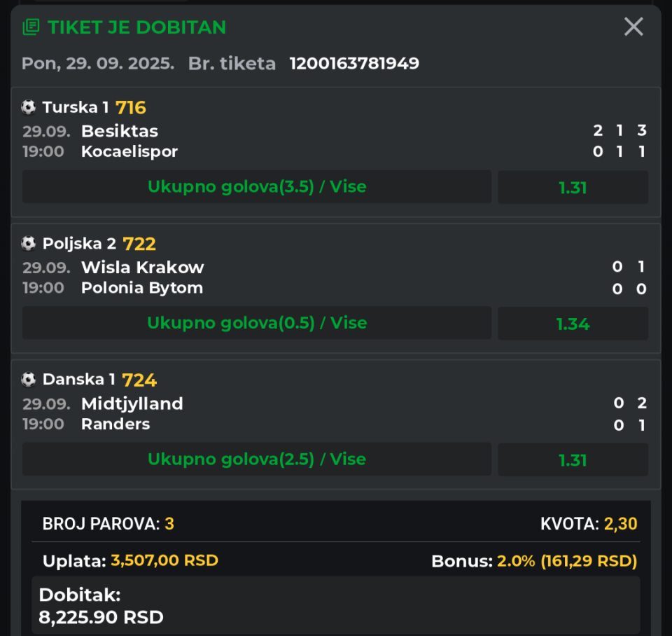Click the 1.34 odds for Wisla Krakow
The width and height of the screenshot is (672, 636).
pos(573,324)
